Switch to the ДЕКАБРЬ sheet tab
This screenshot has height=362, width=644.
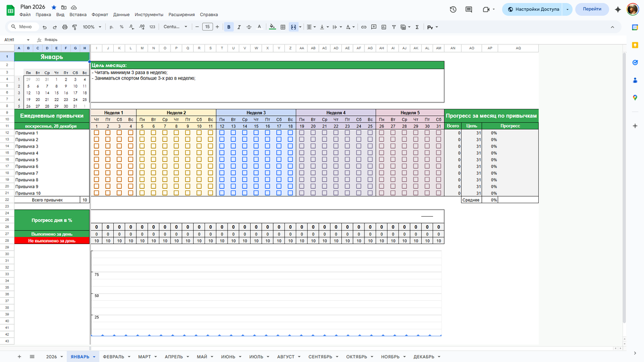pos(424,357)
